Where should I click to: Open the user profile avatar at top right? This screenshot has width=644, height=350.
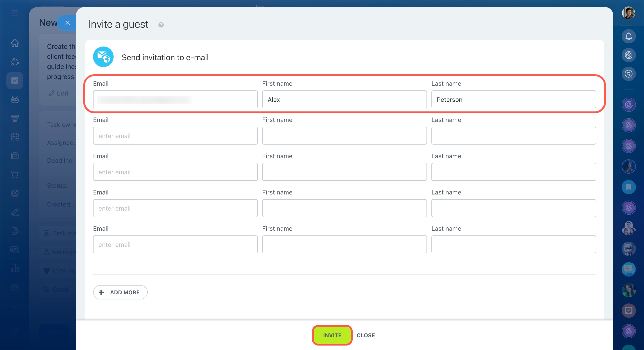628,13
